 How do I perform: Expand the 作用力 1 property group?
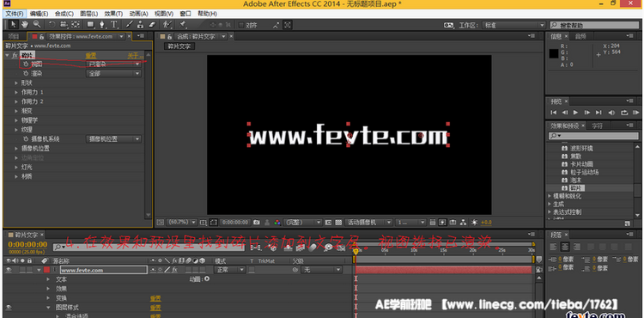pyautogui.click(x=16, y=92)
